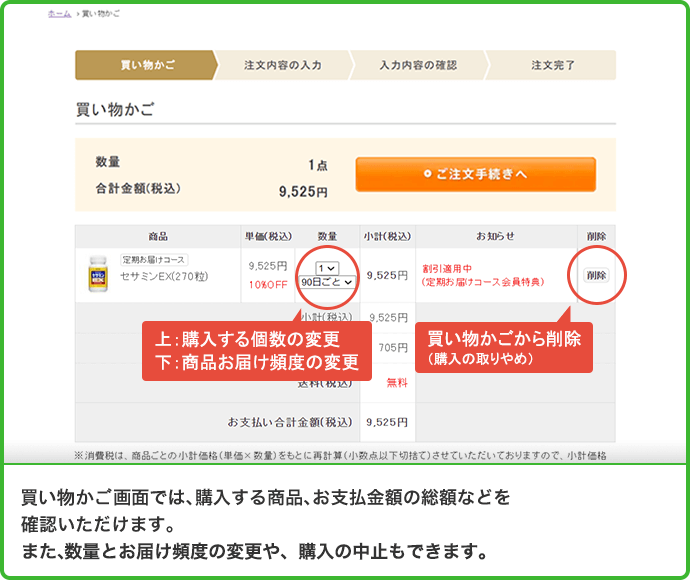Click the 商品 column header

(158, 236)
